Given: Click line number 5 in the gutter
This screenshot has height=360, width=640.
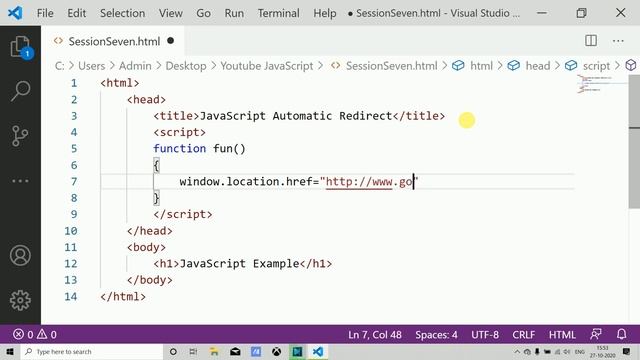Looking at the screenshot, I should (x=74, y=149).
